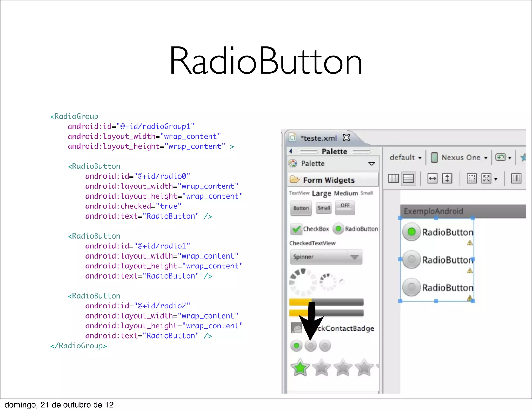Select the RadioGroup third gray radio

click(325, 346)
